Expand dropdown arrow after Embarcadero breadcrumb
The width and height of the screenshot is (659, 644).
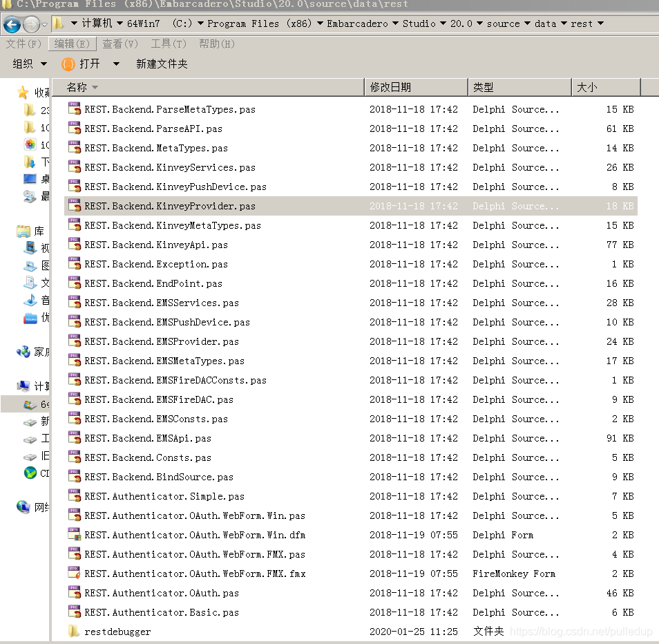395,23
